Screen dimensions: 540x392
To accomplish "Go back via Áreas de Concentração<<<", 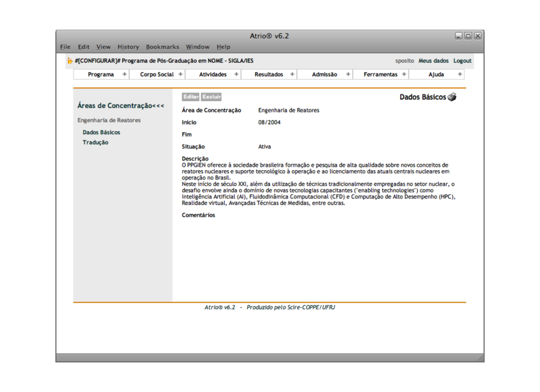I will [x=121, y=106].
